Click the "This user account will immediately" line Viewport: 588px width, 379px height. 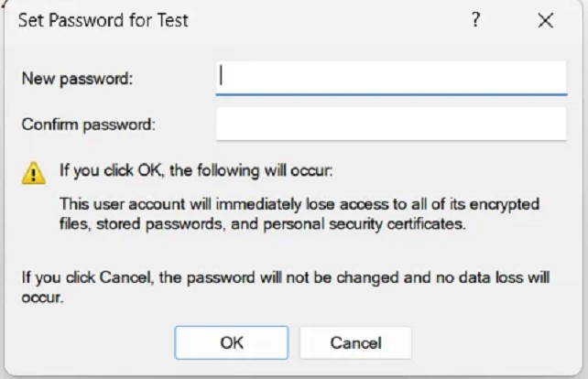299,204
